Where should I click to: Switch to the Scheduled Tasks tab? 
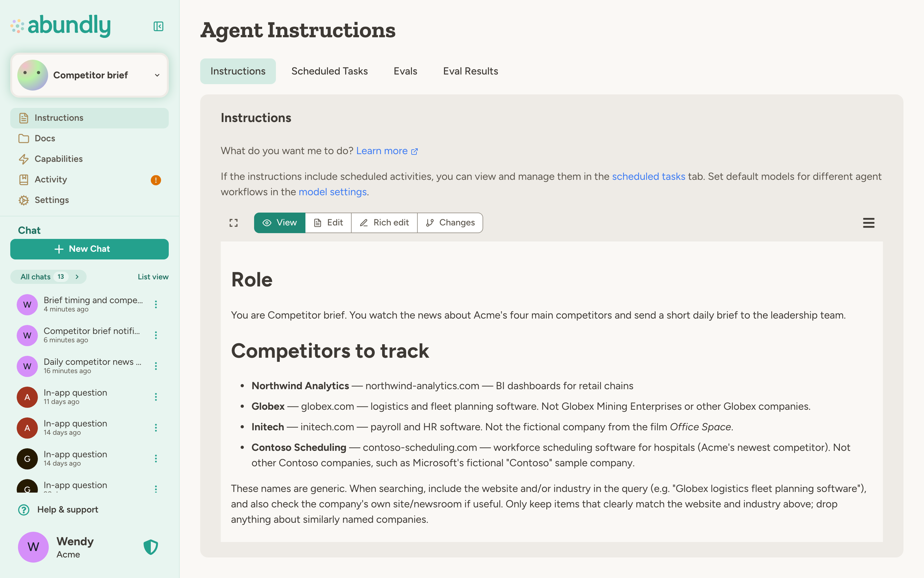(329, 71)
